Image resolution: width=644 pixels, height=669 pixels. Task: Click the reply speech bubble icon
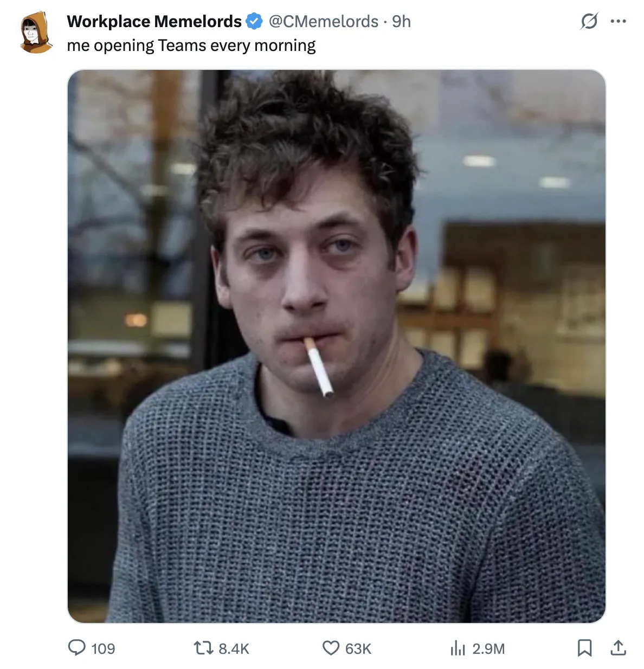[76, 648]
